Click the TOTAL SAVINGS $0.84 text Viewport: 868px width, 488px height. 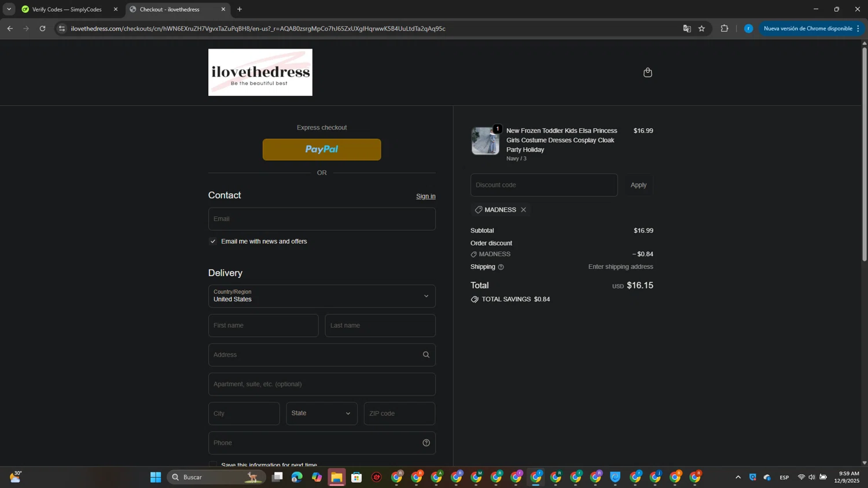click(516, 300)
